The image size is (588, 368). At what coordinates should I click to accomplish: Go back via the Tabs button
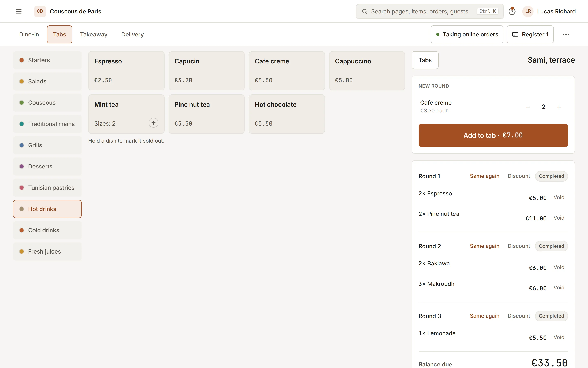coord(425,60)
